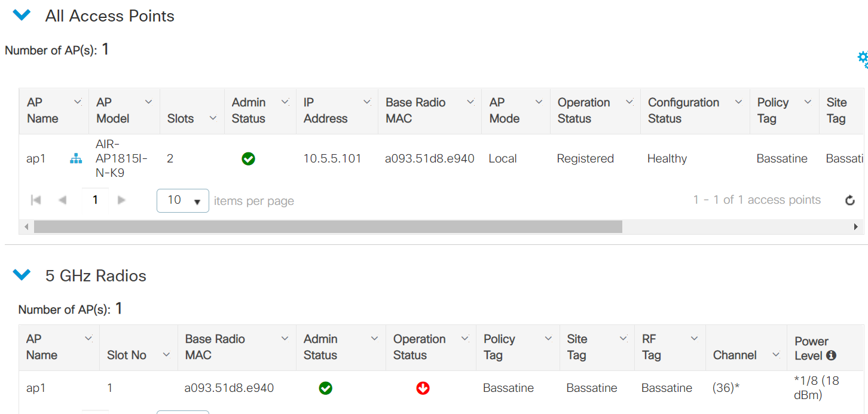
Task: Collapse the All Access Points section
Action: [x=22, y=14]
